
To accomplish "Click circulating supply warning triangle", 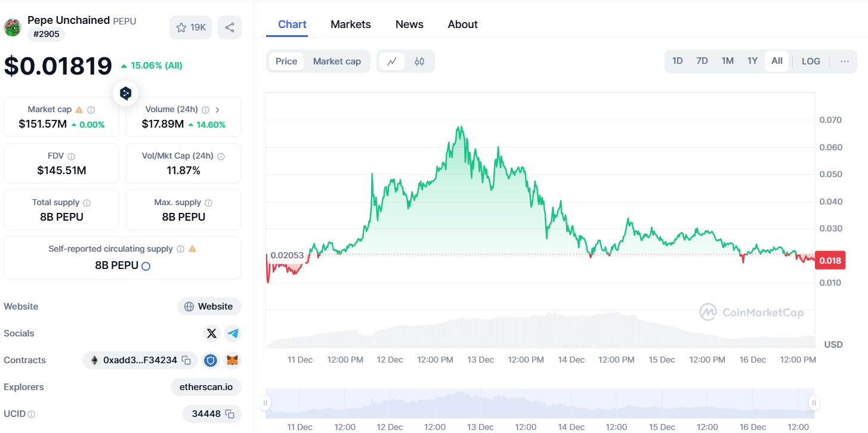I will [x=192, y=249].
